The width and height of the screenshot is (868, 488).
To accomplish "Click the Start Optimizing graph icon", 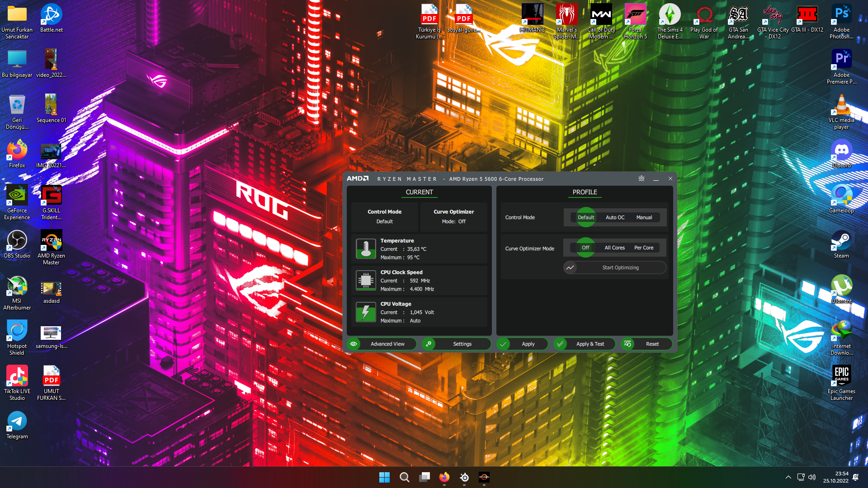I will 570,267.
